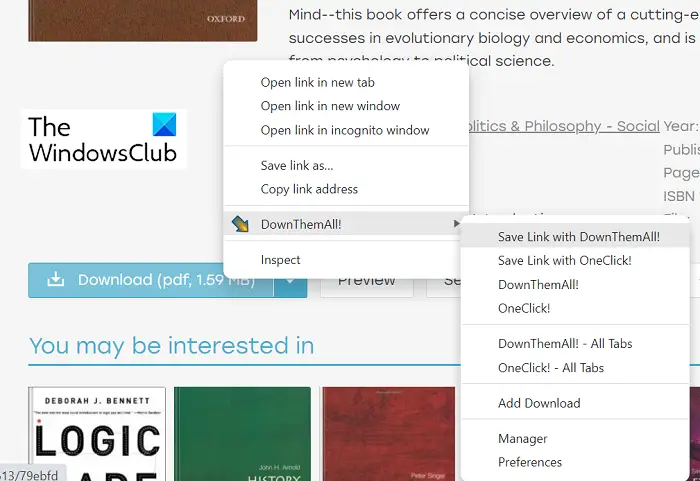Viewport: 700px width, 481px height.
Task: Open the Logic book cover thumbnail
Action: [x=97, y=434]
